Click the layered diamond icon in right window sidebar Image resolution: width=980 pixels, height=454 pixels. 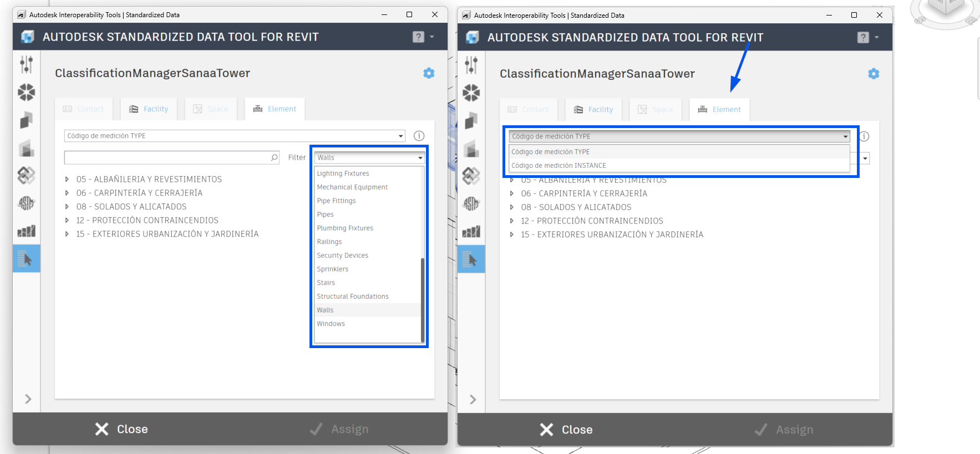[x=471, y=176]
